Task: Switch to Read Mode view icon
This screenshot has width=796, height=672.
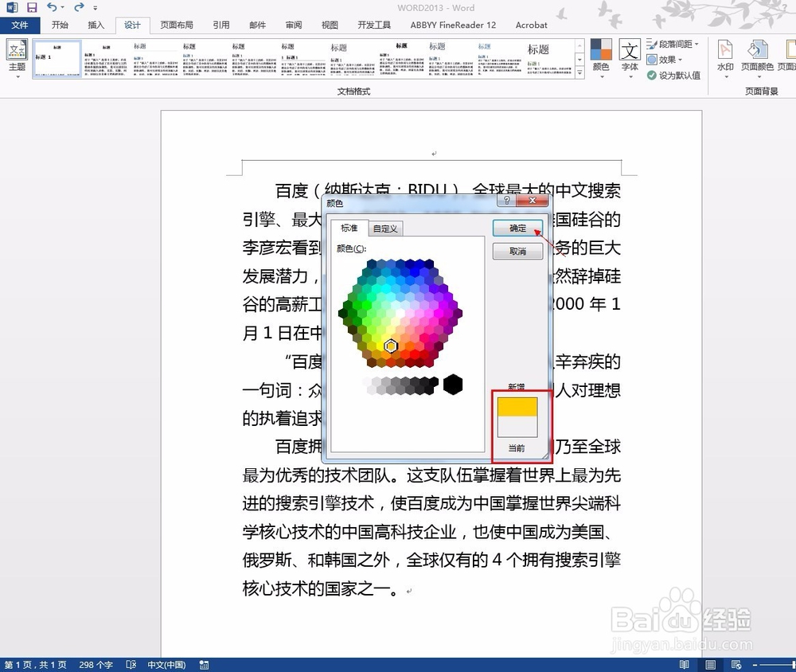Action: [x=685, y=665]
